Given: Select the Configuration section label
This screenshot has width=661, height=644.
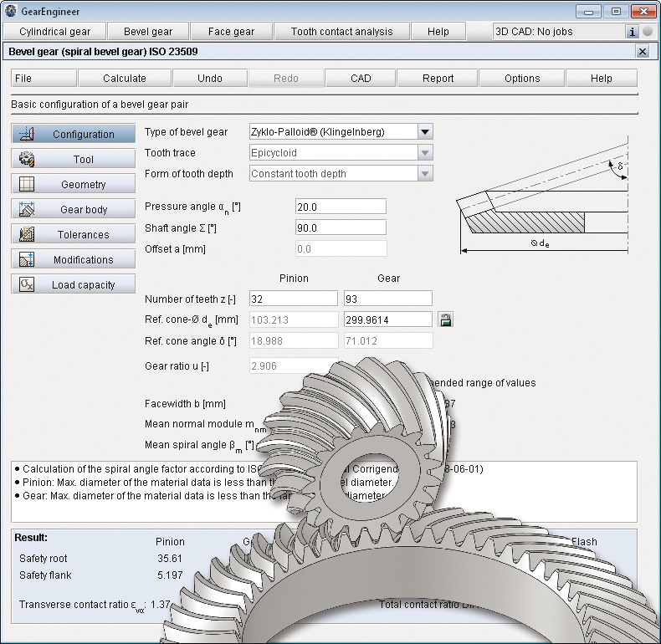Looking at the screenshot, I should (x=84, y=135).
